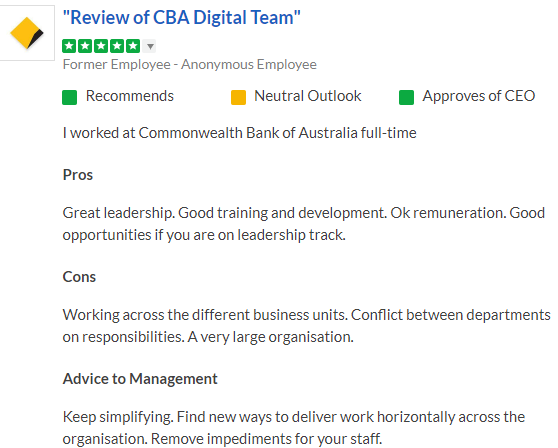This screenshot has height=448, width=558.
Task: Click the third green rating star
Action: tap(101, 46)
